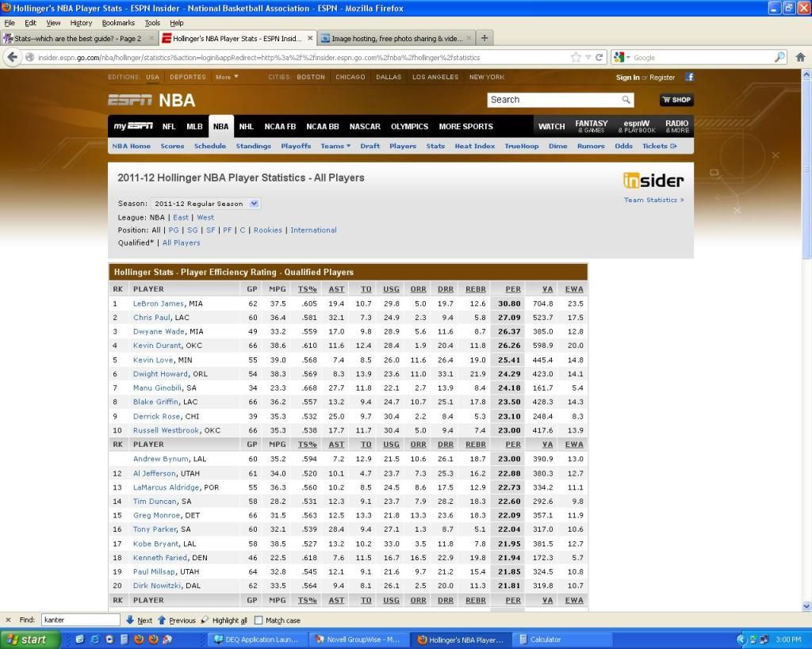Expand the editions More dropdown
This screenshot has height=649, width=812.
(x=227, y=77)
